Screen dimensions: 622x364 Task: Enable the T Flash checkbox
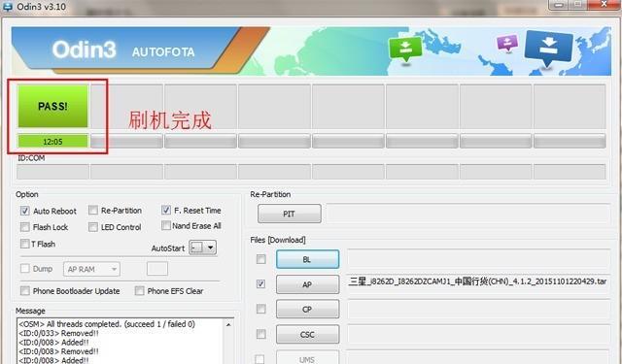25,244
